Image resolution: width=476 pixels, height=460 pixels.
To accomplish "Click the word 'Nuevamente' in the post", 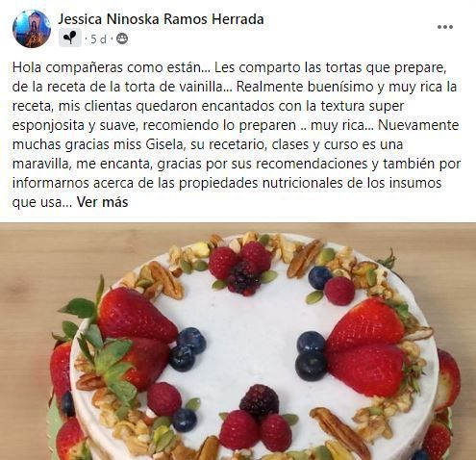I will point(418,125).
